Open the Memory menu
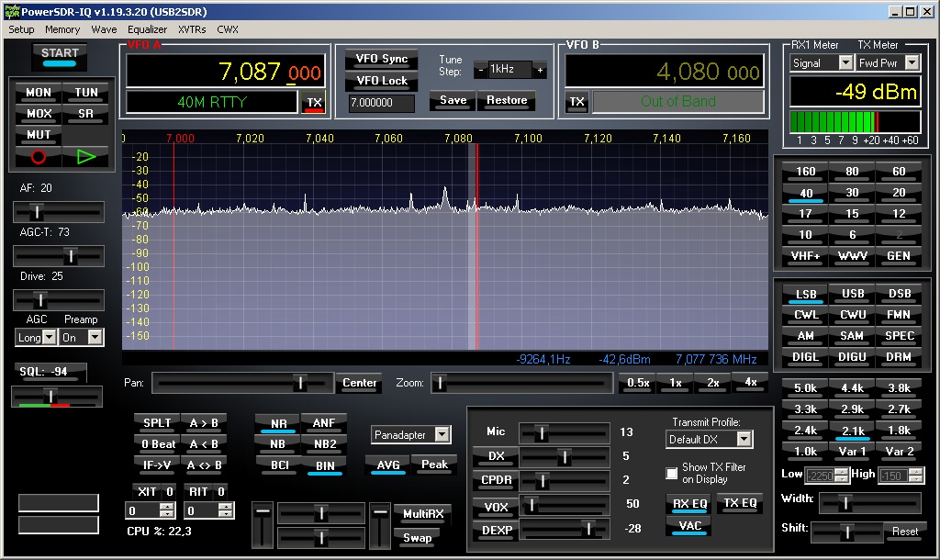The height and width of the screenshot is (560, 940). (x=62, y=29)
